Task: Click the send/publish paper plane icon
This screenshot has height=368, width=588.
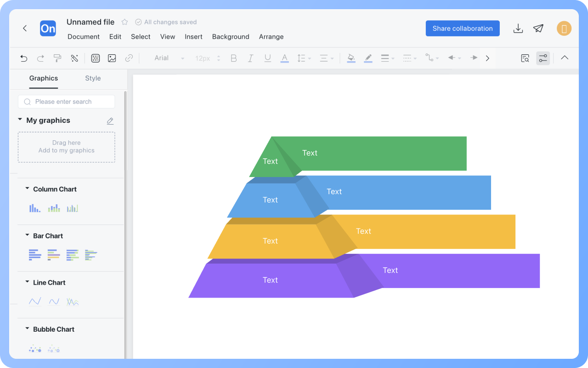Action: (538, 28)
